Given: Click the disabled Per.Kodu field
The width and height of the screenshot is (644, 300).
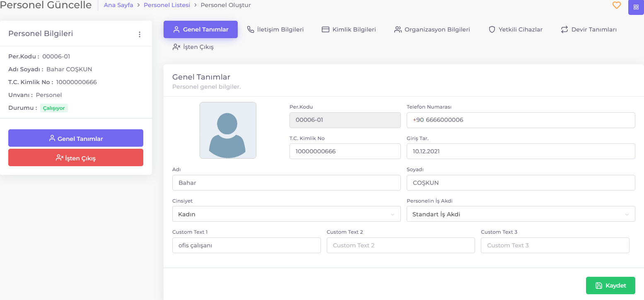Looking at the screenshot, I should [345, 120].
